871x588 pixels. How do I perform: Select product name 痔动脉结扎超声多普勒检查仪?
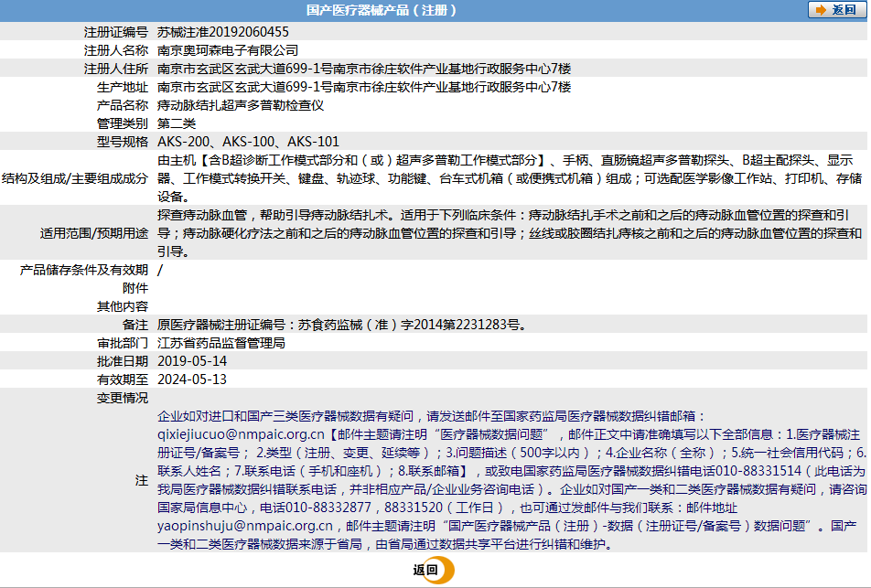pyautogui.click(x=241, y=105)
